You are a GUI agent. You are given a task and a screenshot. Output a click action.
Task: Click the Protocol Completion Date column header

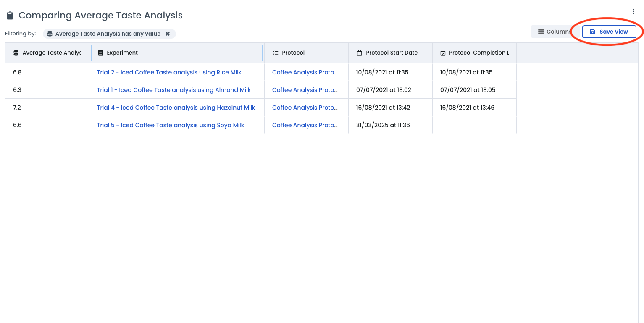click(x=475, y=53)
